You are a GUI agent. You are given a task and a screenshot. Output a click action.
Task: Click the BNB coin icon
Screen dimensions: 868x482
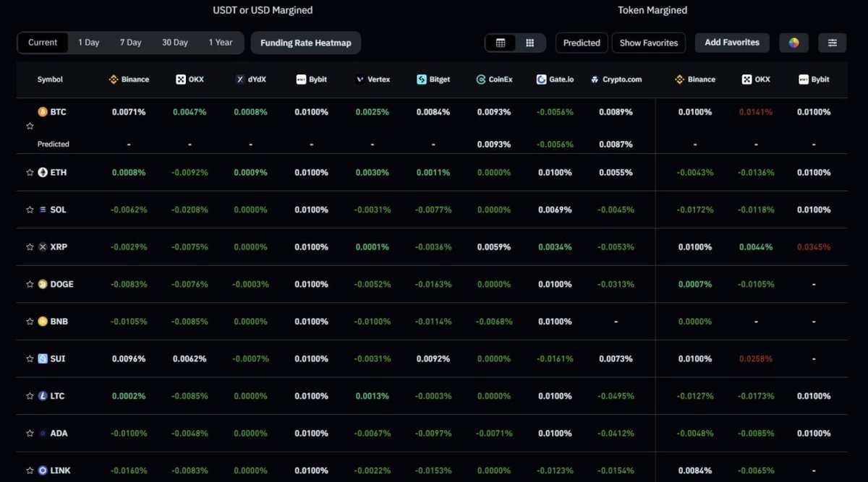[x=43, y=322]
